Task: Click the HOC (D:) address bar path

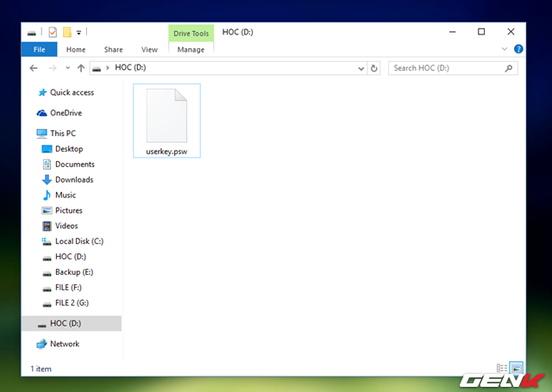Action: click(130, 67)
